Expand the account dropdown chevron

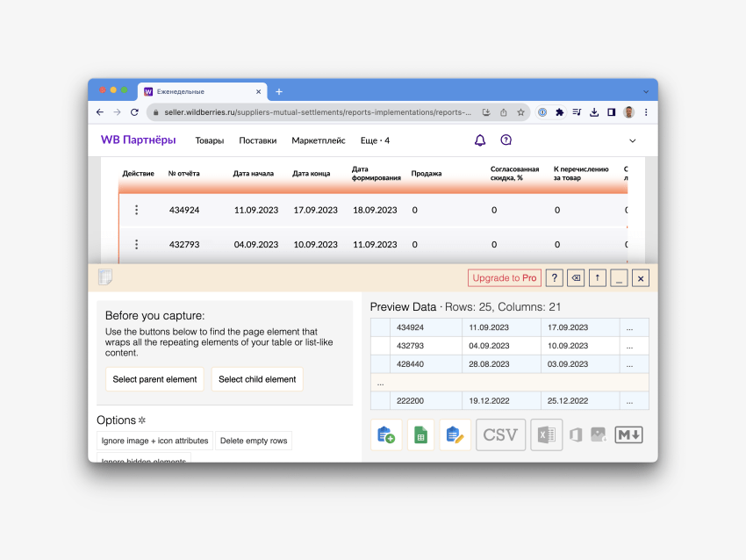pyautogui.click(x=632, y=140)
